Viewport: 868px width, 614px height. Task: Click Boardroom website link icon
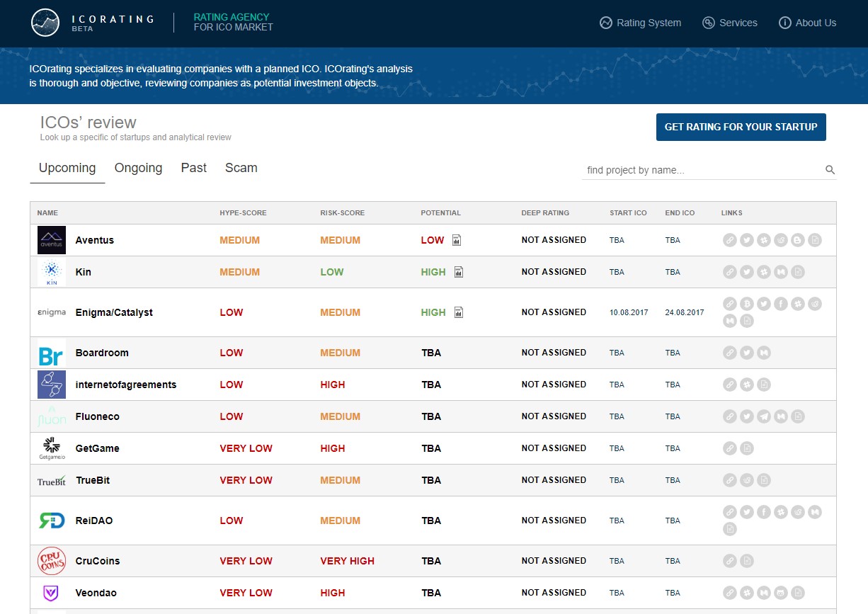(730, 353)
